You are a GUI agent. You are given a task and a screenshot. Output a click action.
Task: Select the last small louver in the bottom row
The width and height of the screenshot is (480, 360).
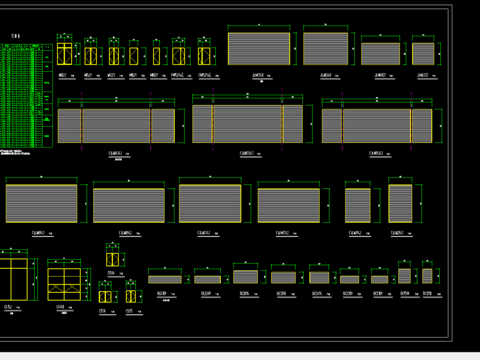427,276
